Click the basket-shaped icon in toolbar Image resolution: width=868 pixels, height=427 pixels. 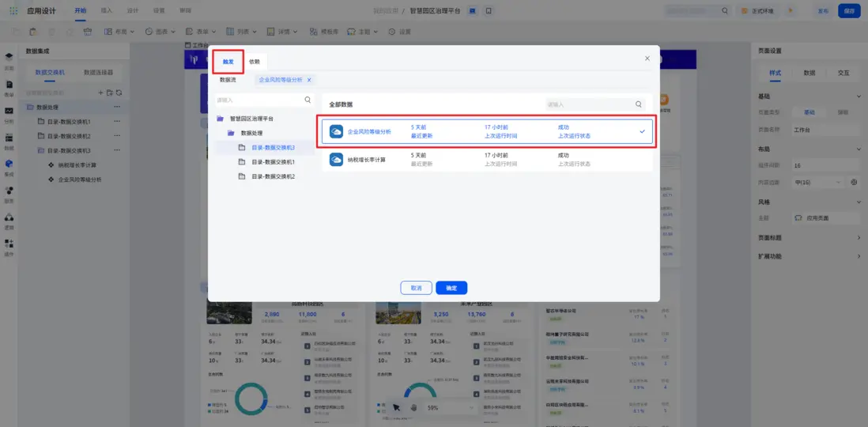click(x=88, y=32)
